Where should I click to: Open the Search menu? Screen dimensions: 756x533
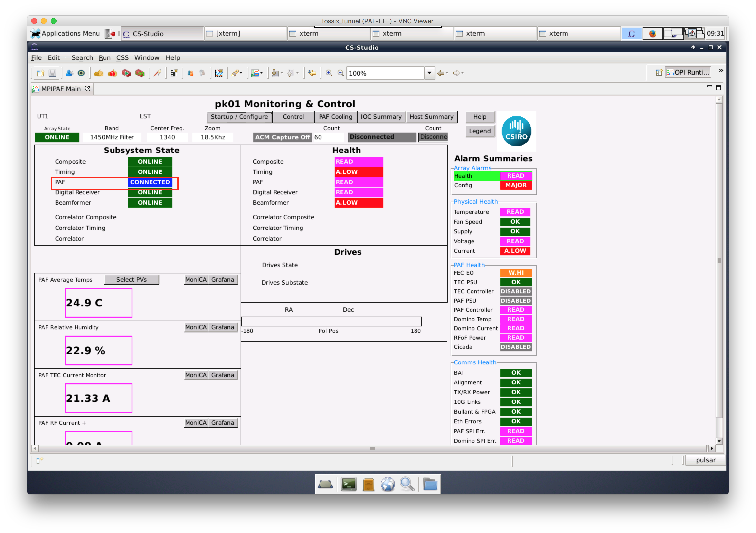point(82,58)
